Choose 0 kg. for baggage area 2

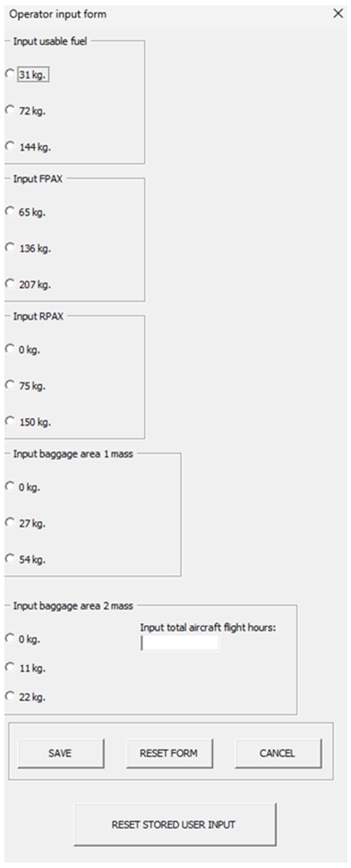tap(10, 638)
